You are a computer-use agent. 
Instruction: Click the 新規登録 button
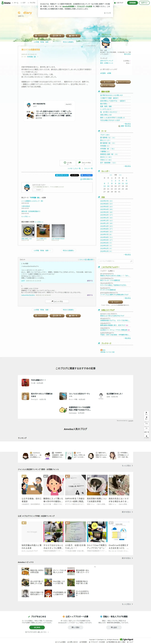tap(132, 3)
